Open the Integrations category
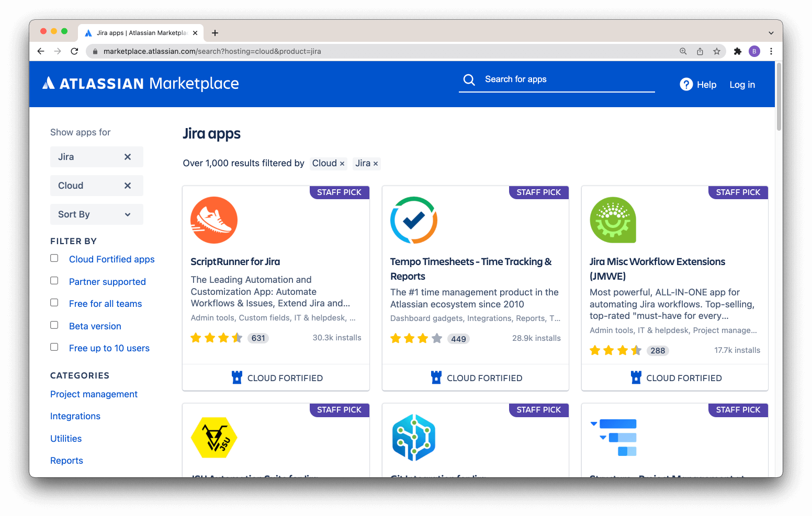812x516 pixels. coord(75,416)
